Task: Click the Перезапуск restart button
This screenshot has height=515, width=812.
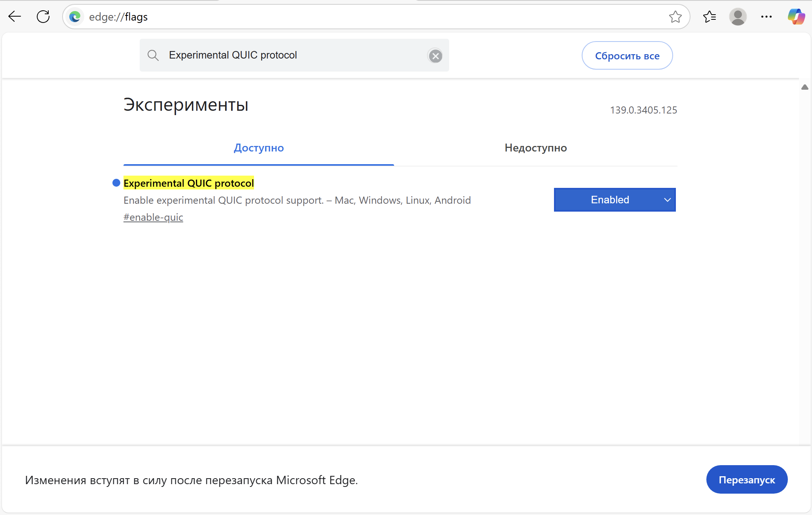Action: tap(746, 479)
